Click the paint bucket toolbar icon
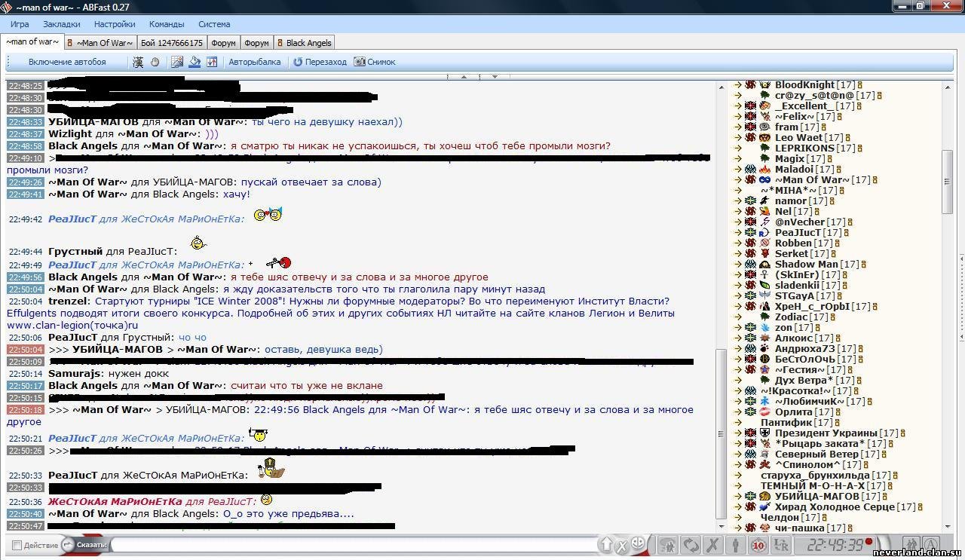Image resolution: width=965 pixels, height=560 pixels. click(x=195, y=62)
